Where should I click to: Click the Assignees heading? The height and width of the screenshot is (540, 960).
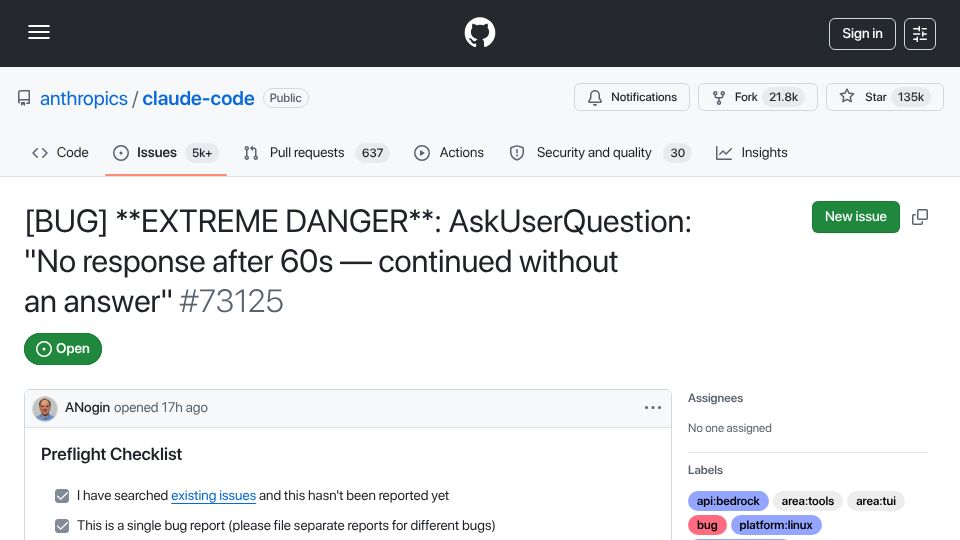click(715, 398)
